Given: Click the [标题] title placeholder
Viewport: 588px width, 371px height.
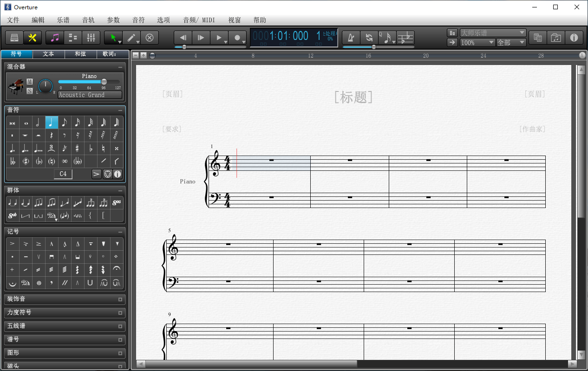Looking at the screenshot, I should pyautogui.click(x=353, y=97).
